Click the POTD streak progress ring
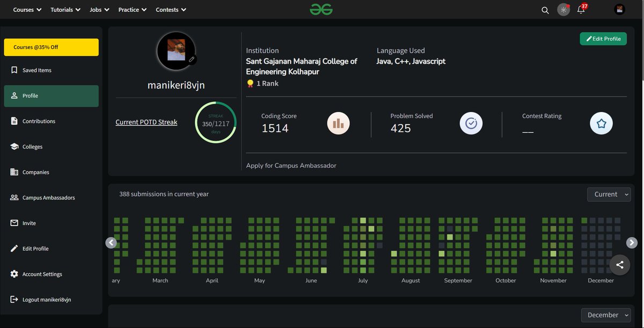 pos(215,122)
